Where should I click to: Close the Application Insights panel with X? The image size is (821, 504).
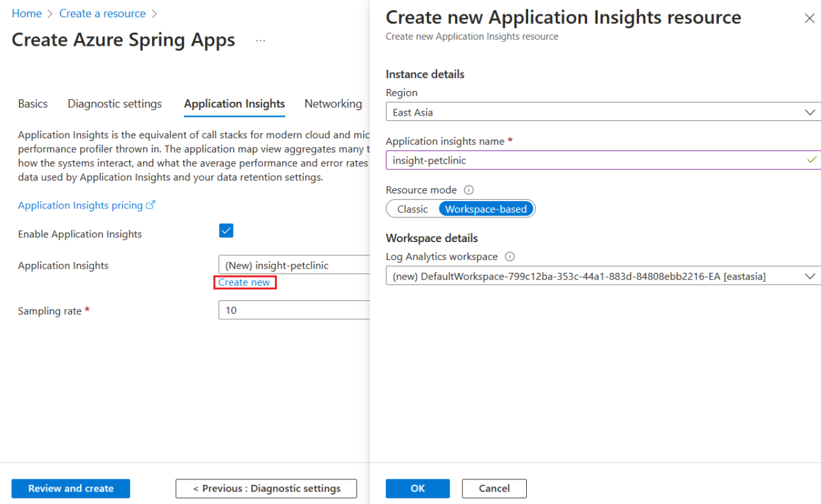[x=809, y=18]
